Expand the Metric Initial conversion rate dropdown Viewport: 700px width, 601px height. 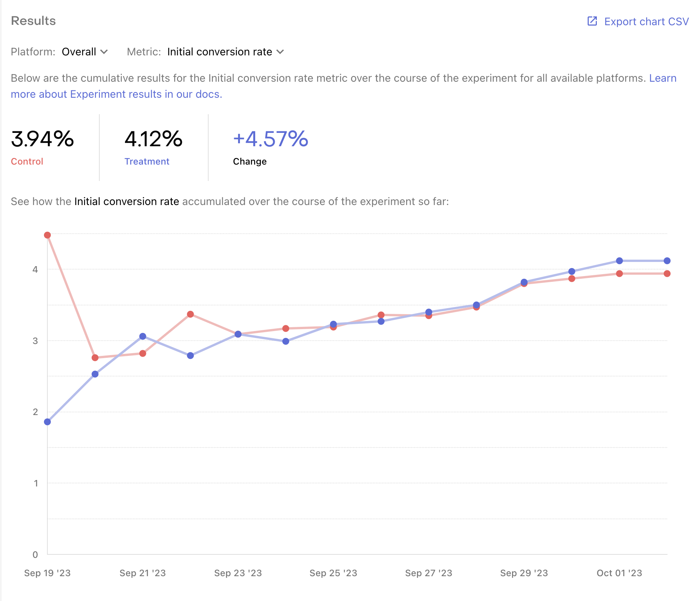click(225, 52)
